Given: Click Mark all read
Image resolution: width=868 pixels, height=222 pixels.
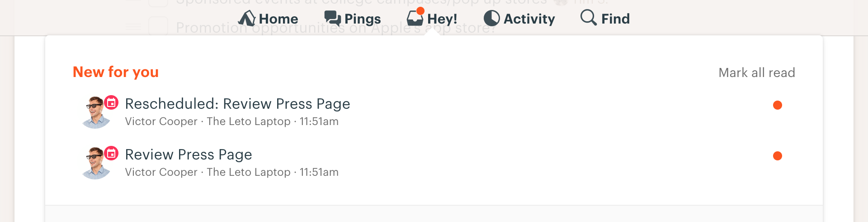Looking at the screenshot, I should (x=757, y=72).
